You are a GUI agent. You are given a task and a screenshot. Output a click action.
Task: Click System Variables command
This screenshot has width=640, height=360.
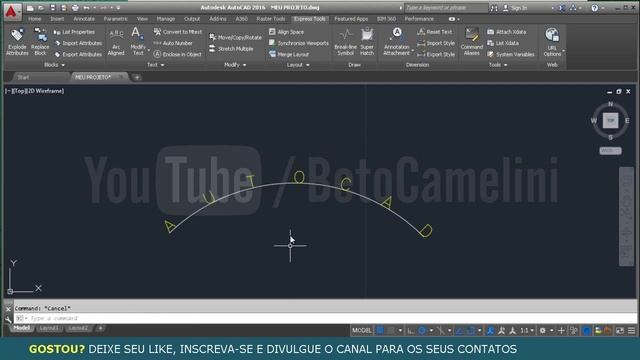click(511, 54)
